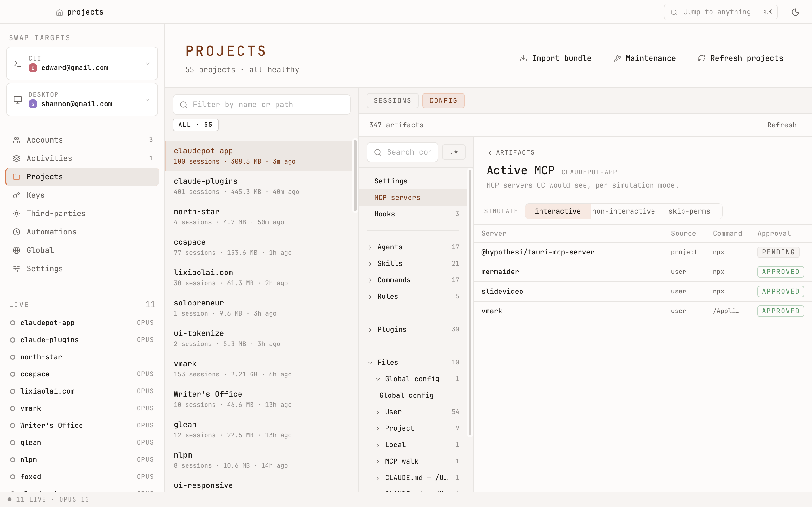Click the Refresh link above the artifacts list
812x507 pixels.
[782, 125]
